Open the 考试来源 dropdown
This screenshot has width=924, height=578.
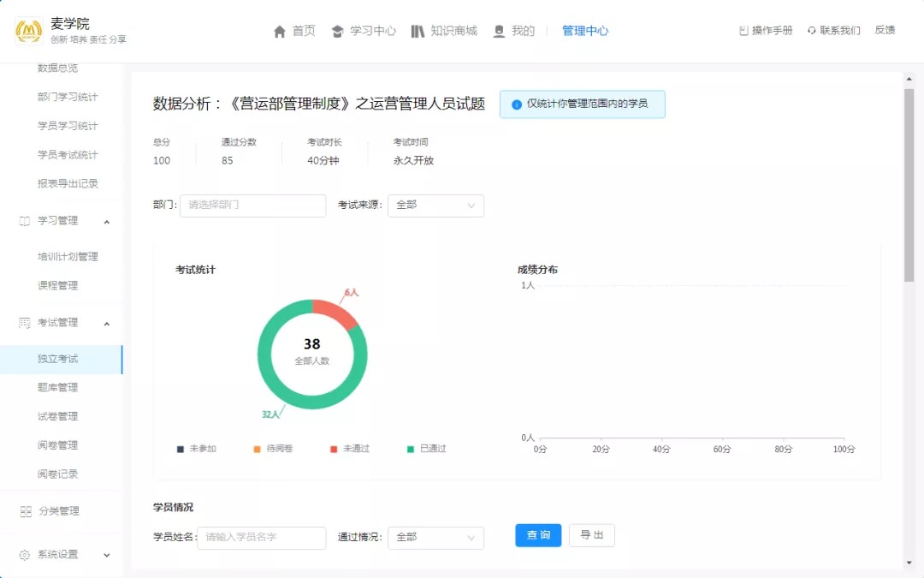pyautogui.click(x=435, y=206)
